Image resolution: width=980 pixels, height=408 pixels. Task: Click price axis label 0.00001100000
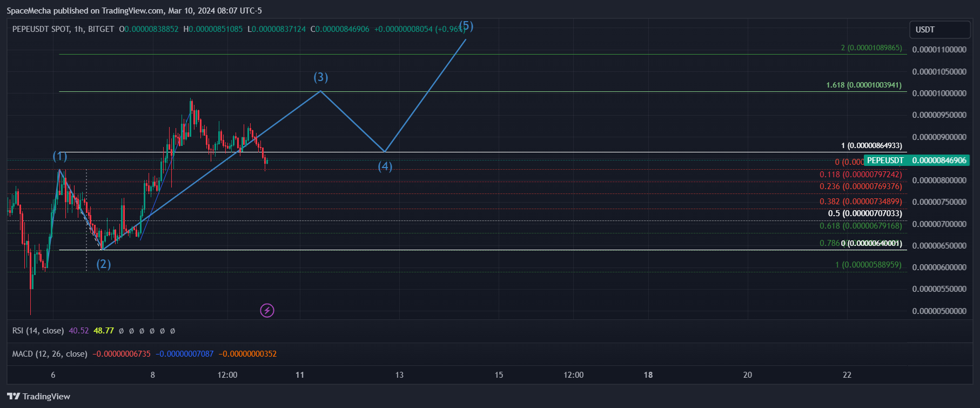(939, 50)
